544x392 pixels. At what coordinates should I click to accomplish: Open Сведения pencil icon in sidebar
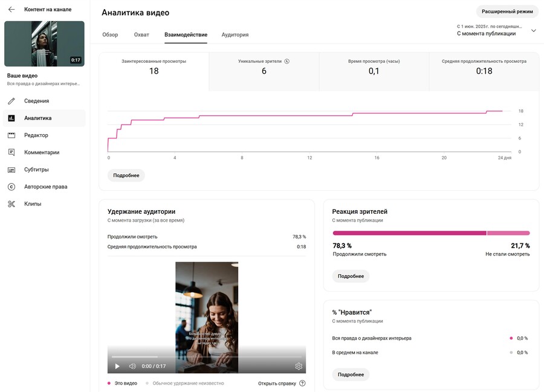click(x=11, y=101)
